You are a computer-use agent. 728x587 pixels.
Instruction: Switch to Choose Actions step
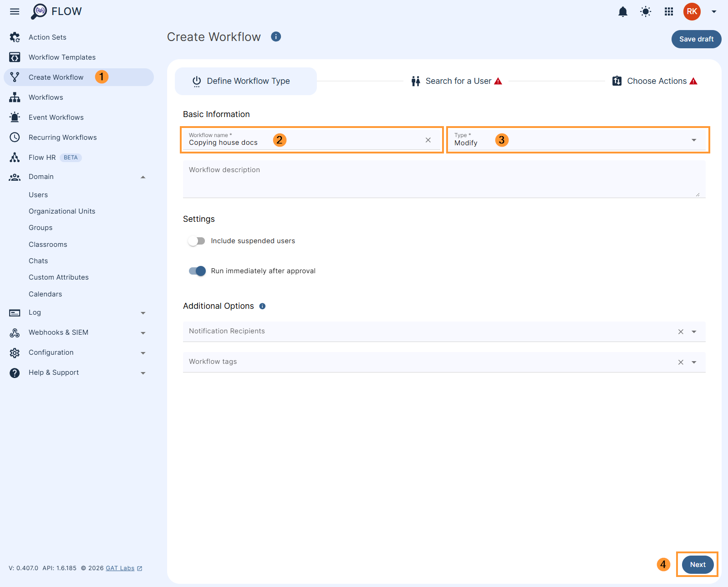[x=655, y=82]
